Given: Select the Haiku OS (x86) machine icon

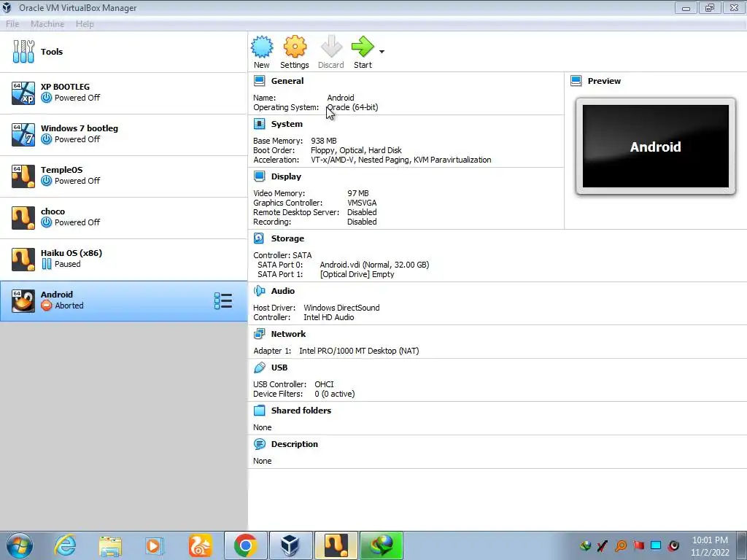Looking at the screenshot, I should [x=23, y=259].
